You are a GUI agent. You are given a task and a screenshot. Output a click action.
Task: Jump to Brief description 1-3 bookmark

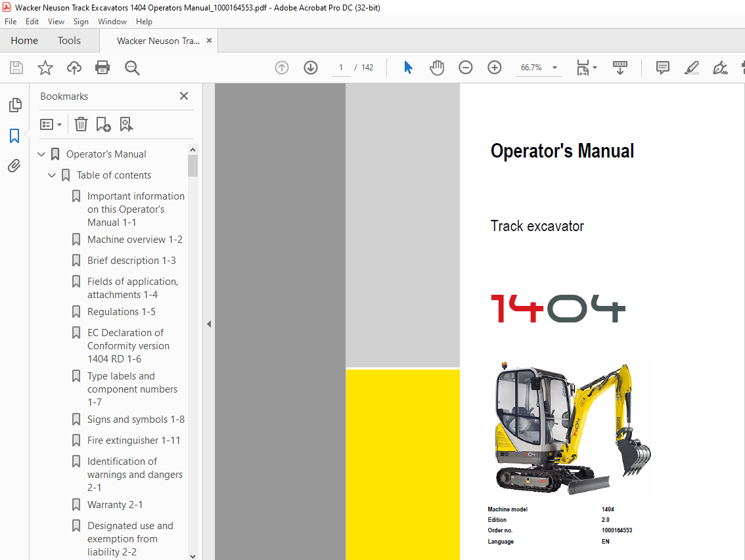(x=131, y=260)
